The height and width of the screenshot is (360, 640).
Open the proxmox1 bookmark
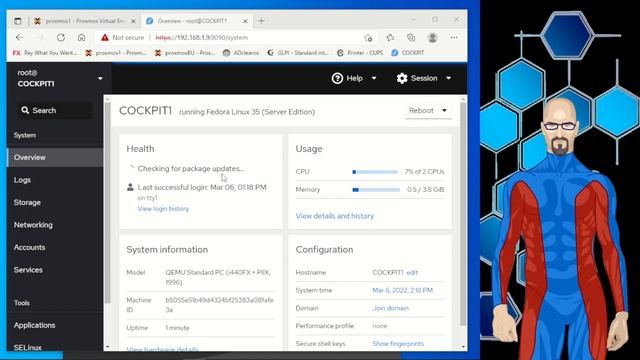(x=116, y=53)
